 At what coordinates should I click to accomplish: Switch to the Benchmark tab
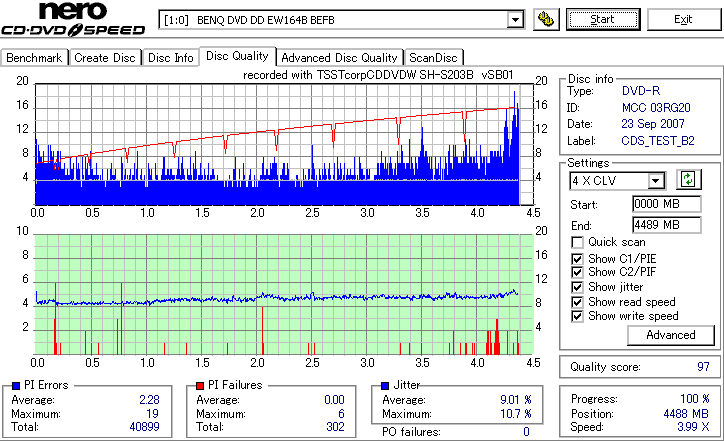click(34, 58)
